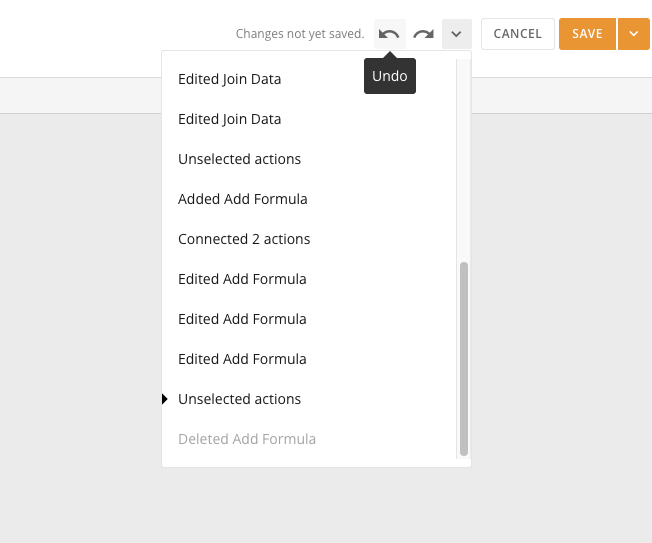Pick the last Edited Add Formula entry

point(242,359)
